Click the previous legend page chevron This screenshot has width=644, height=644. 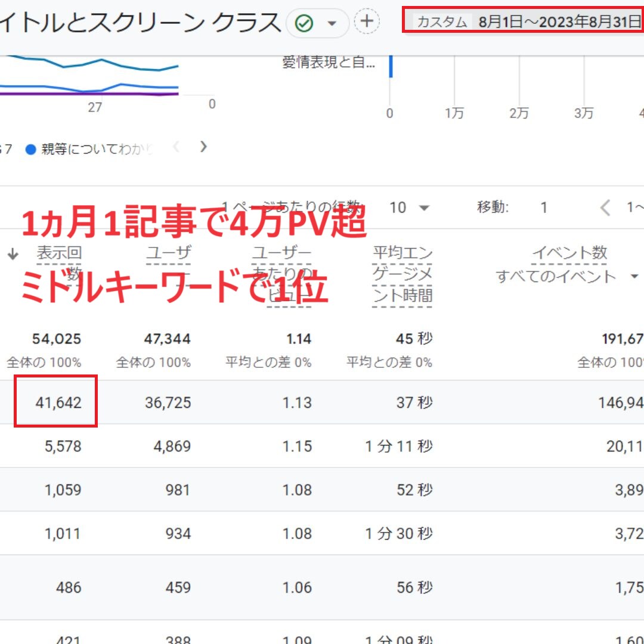176,147
